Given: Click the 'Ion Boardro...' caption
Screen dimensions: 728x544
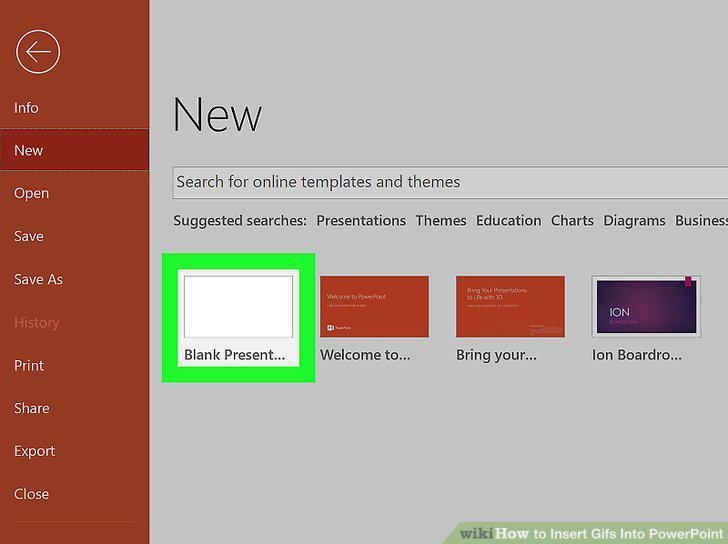Looking at the screenshot, I should [x=637, y=355].
